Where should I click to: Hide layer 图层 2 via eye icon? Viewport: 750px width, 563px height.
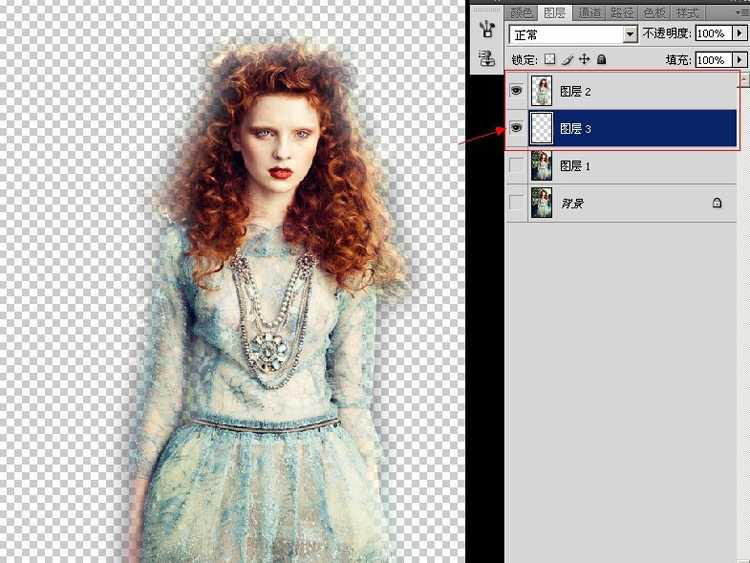click(516, 90)
